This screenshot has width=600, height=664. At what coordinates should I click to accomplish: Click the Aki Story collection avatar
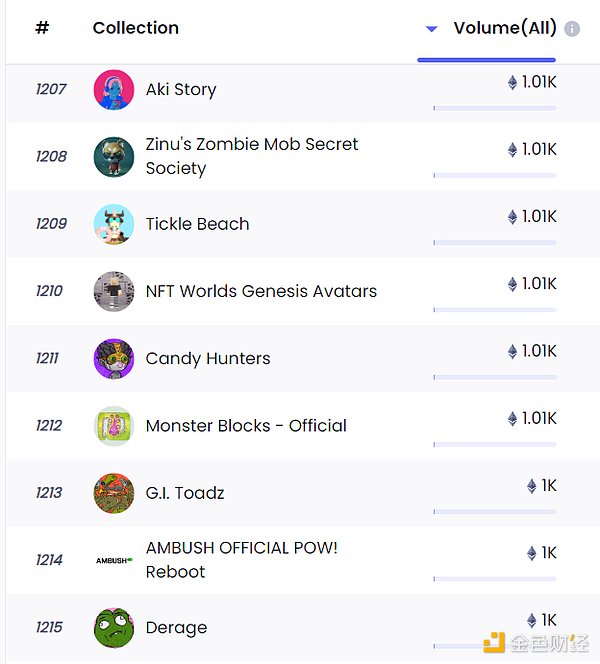pyautogui.click(x=113, y=90)
